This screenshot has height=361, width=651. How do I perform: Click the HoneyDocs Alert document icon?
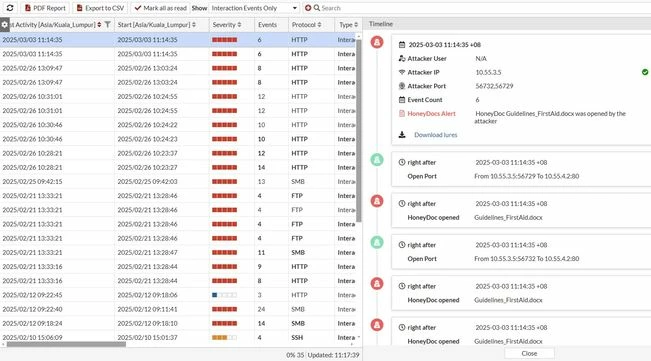click(x=401, y=114)
